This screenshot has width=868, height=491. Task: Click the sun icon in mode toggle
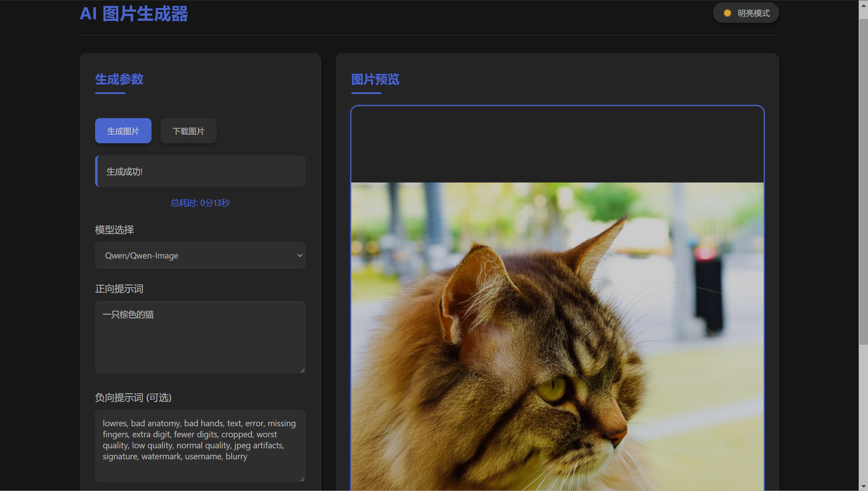(727, 13)
